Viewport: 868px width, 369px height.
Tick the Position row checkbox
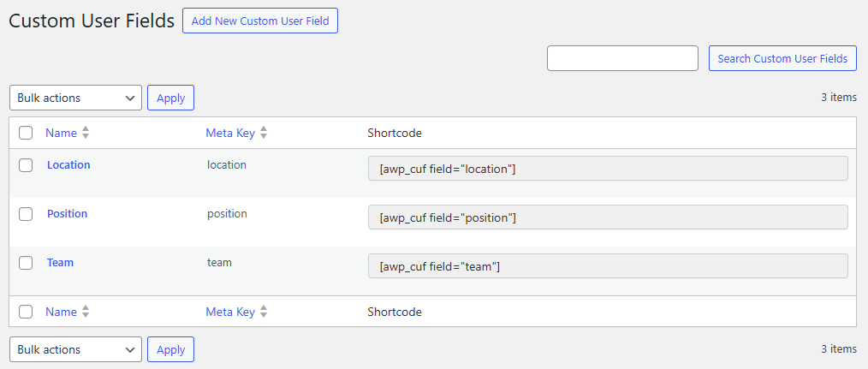(x=26, y=214)
